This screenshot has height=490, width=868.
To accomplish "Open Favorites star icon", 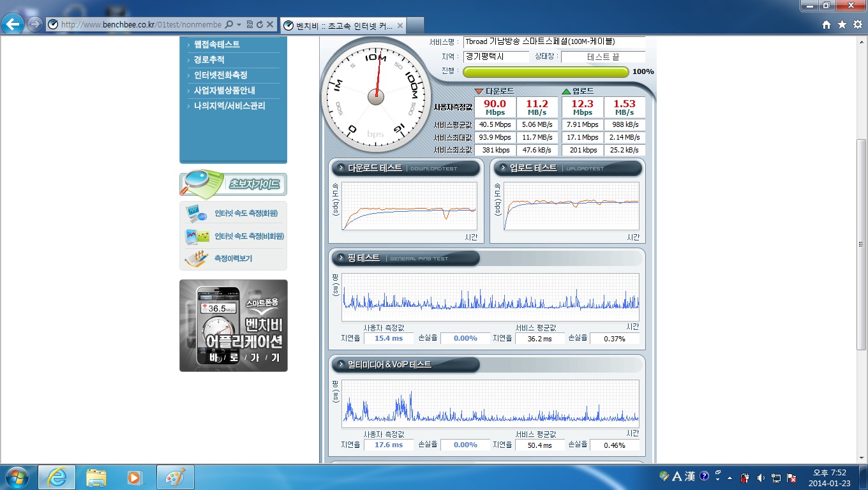I will click(x=842, y=24).
